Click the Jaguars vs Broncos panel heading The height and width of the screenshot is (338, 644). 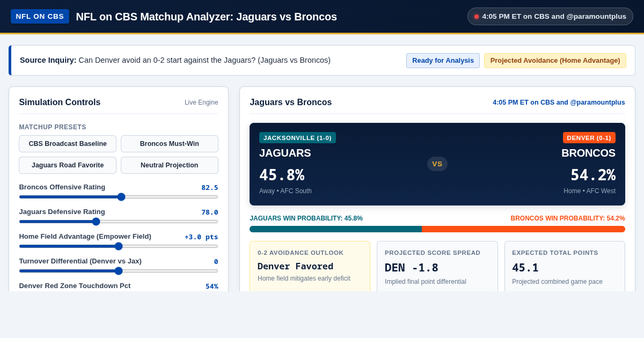point(291,102)
